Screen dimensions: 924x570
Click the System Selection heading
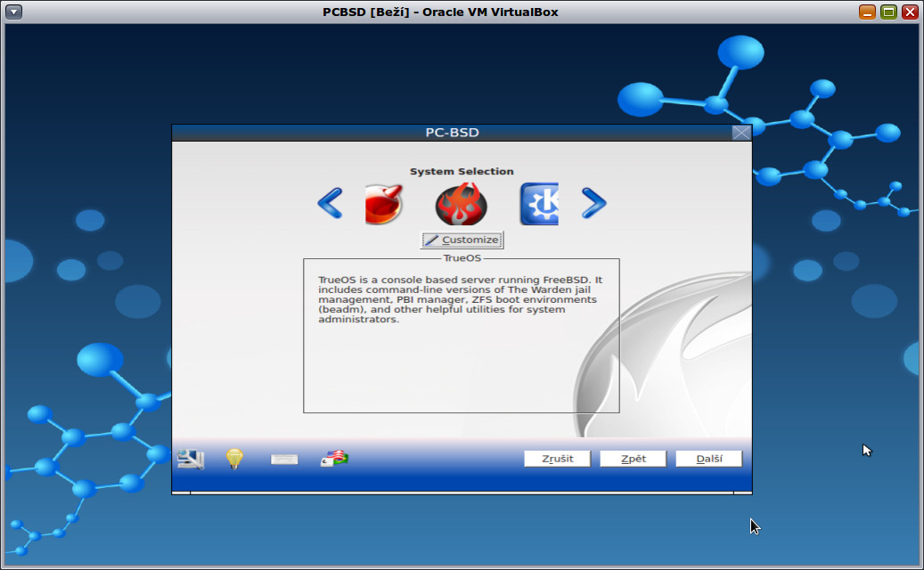(x=462, y=171)
